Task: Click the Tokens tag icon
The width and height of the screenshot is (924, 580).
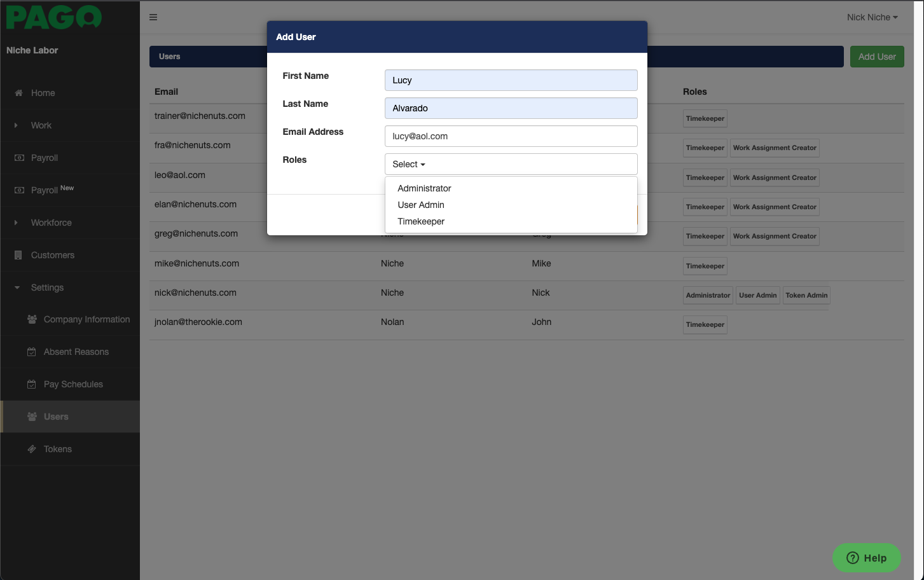Action: [x=32, y=449]
